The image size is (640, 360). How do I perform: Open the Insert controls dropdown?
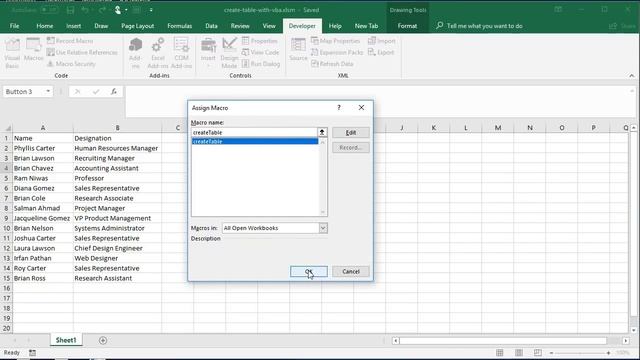(208, 53)
